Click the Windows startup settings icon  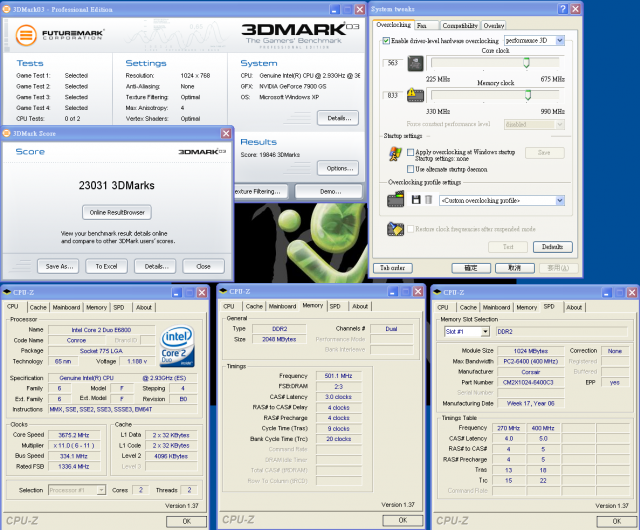[394, 154]
